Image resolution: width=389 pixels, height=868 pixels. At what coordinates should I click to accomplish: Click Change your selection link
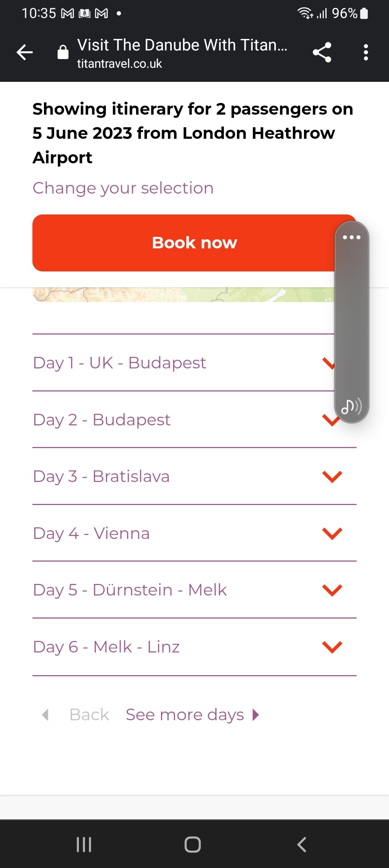(123, 188)
